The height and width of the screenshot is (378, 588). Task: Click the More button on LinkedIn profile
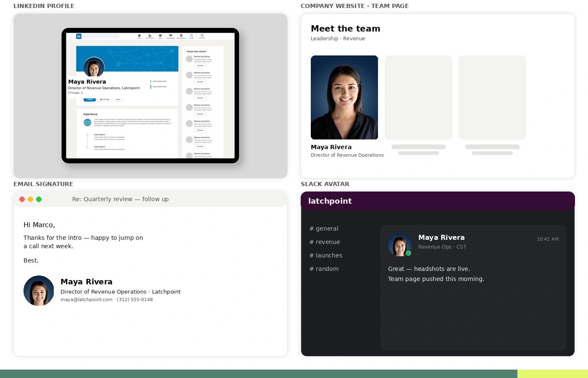click(118, 100)
